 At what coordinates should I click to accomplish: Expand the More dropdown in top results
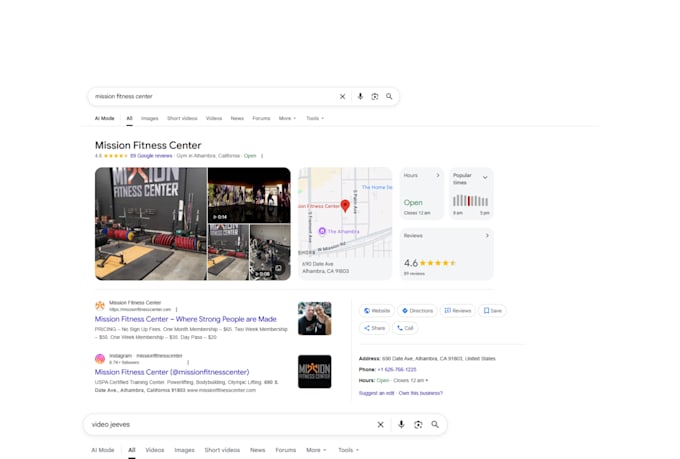click(x=287, y=118)
